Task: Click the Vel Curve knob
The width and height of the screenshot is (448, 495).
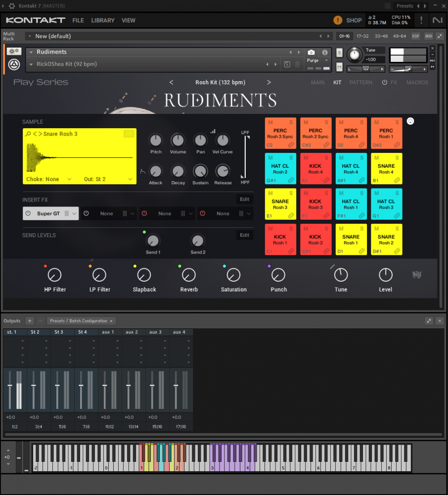Action: pos(223,140)
